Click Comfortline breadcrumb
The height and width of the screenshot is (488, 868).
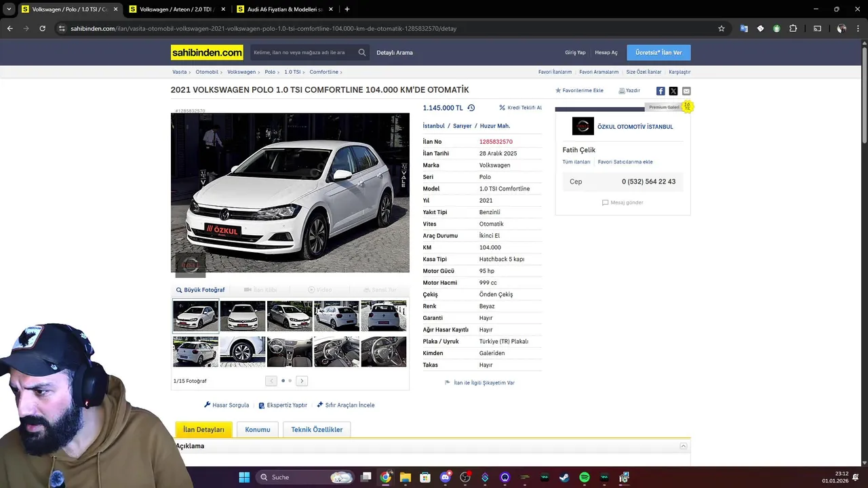[x=324, y=72]
